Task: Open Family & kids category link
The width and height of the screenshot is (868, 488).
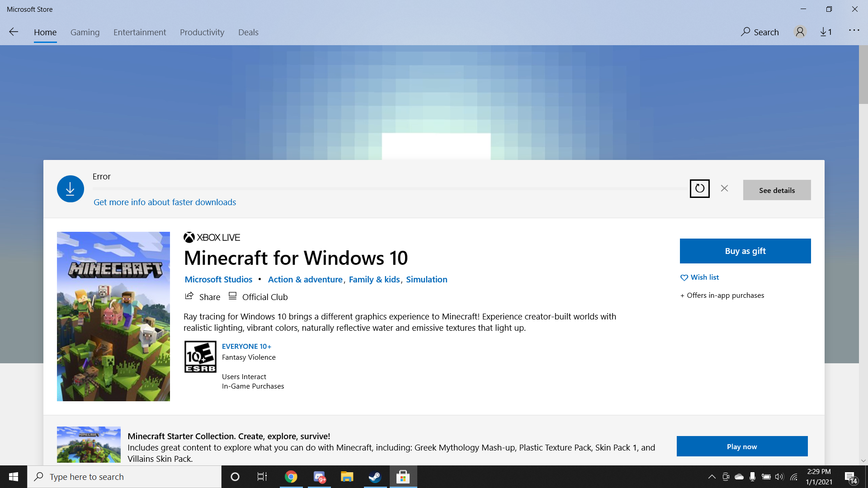Action: coord(374,279)
